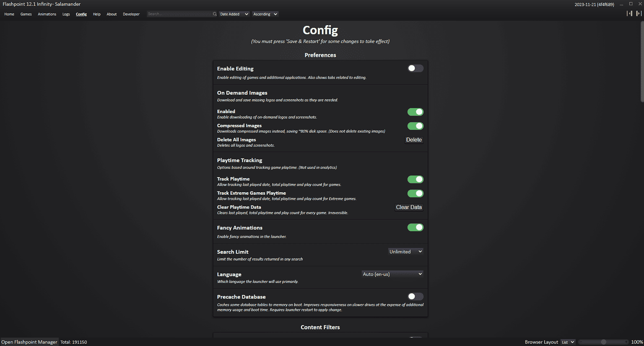Click the search magnifier icon
The image size is (644, 346).
point(214,14)
